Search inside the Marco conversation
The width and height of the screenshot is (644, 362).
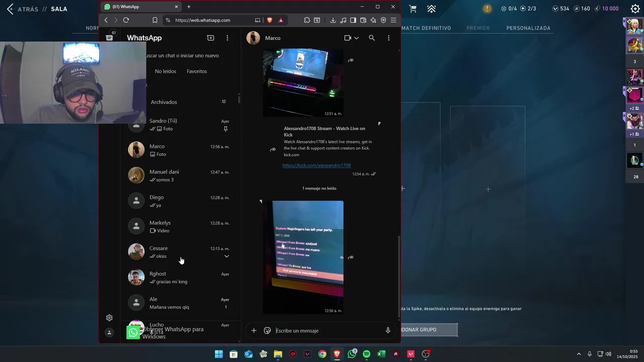coord(372,38)
